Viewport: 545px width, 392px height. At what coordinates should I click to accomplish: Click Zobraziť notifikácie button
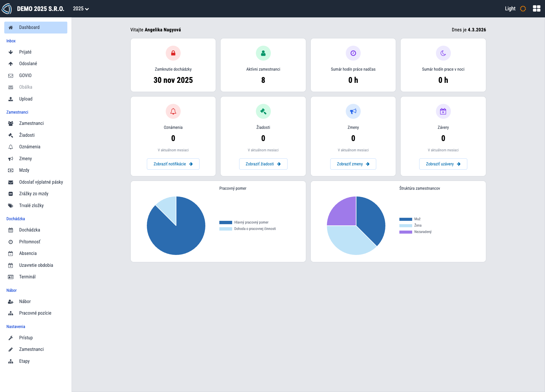coord(173,164)
